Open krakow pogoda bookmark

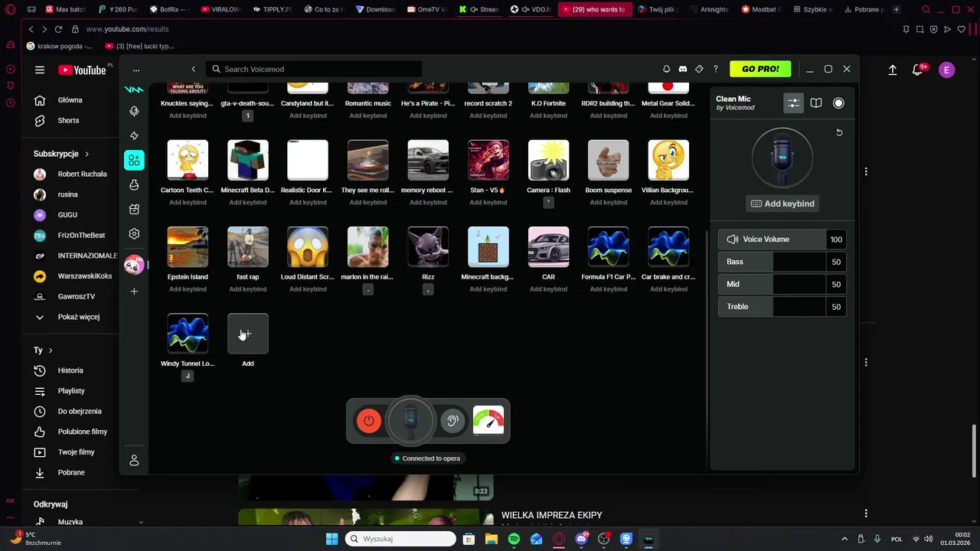click(x=60, y=46)
